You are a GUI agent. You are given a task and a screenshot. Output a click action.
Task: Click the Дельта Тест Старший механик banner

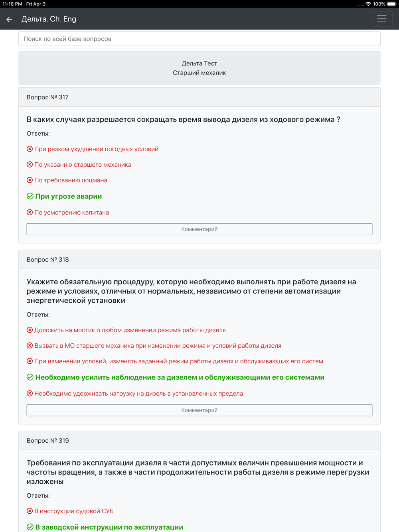[x=199, y=68]
